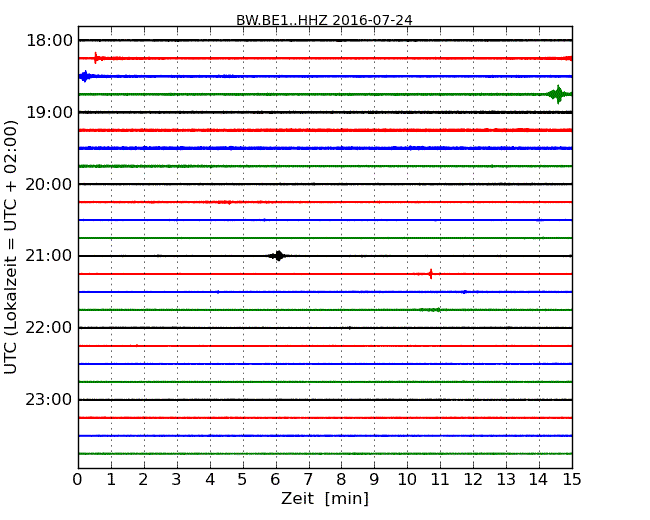
Task: Select the 19:00 time label
Action: point(49,112)
